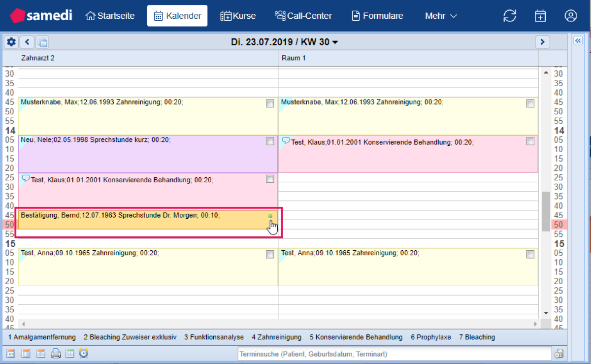Go to next day with right arrow button
Screen dimensions: 591x364
tap(542, 42)
